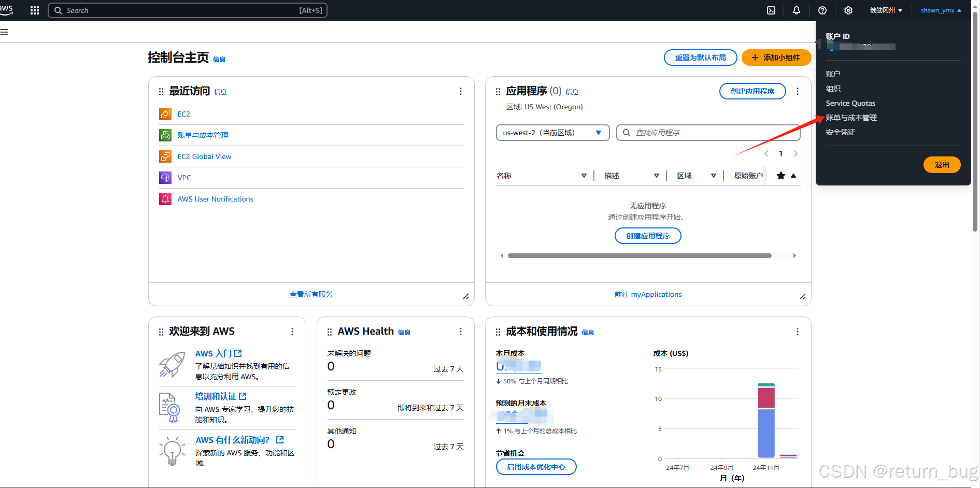Image resolution: width=980 pixels, height=488 pixels.
Task: Click the EC2 Global View icon
Action: tap(165, 156)
